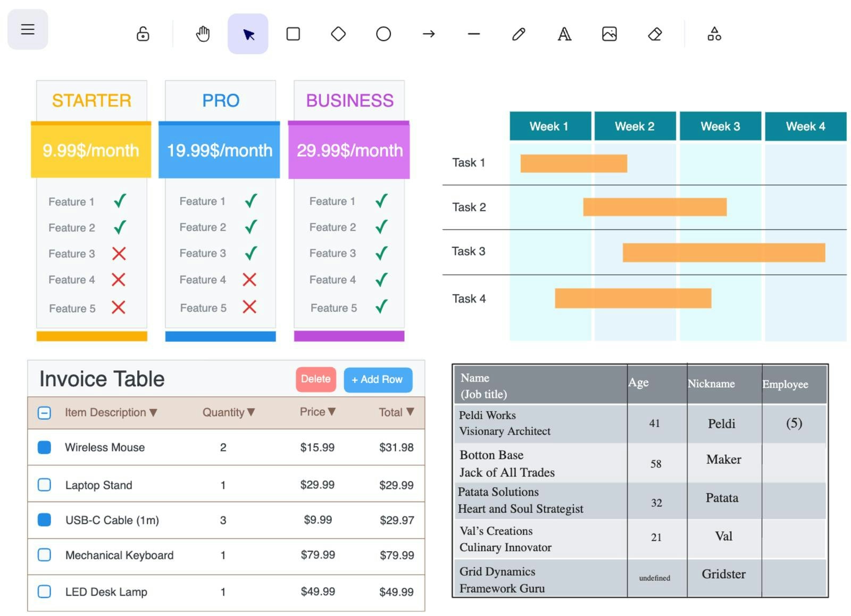This screenshot has width=851, height=616.
Task: Open the hamburger menu
Action: 28,29
